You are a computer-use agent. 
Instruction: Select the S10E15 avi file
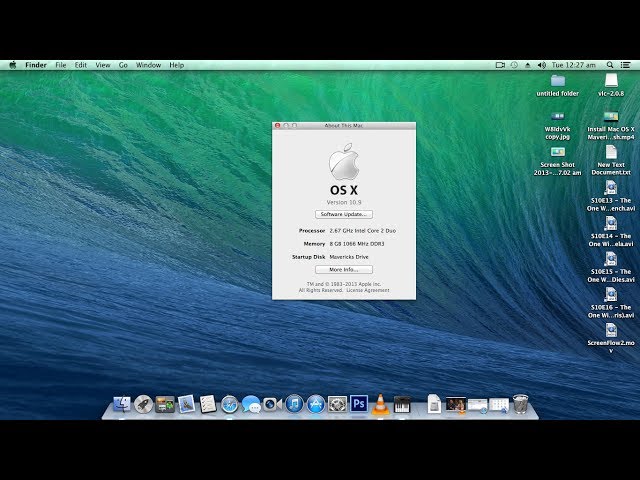click(x=611, y=267)
